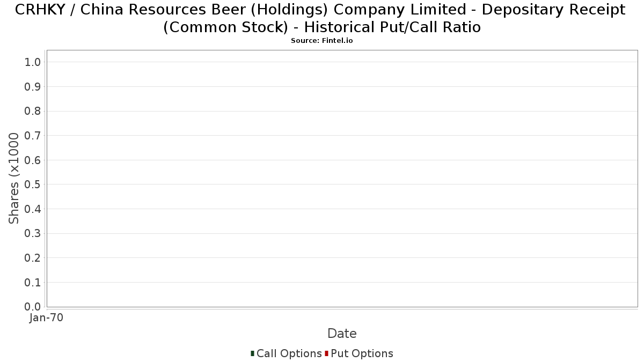Click the 0.1 y-axis tick label
Image resolution: width=644 pixels, height=362 pixels.
point(33,282)
